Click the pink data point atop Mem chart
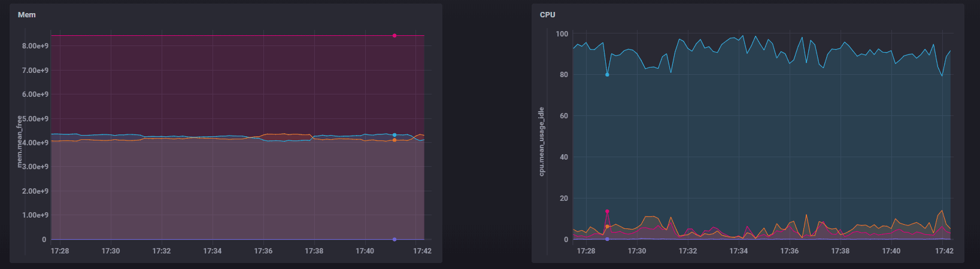This screenshot has height=269, width=980. pyautogui.click(x=395, y=36)
